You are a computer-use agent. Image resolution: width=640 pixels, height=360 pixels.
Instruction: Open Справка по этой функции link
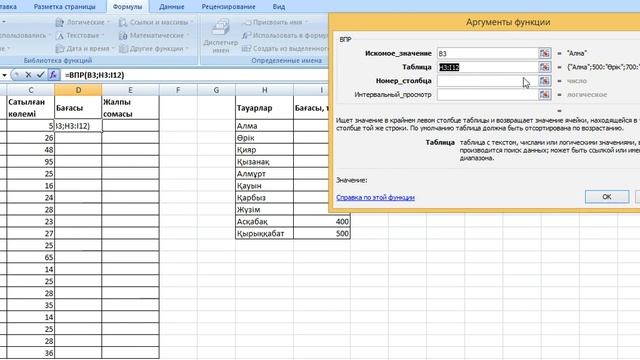click(376, 198)
